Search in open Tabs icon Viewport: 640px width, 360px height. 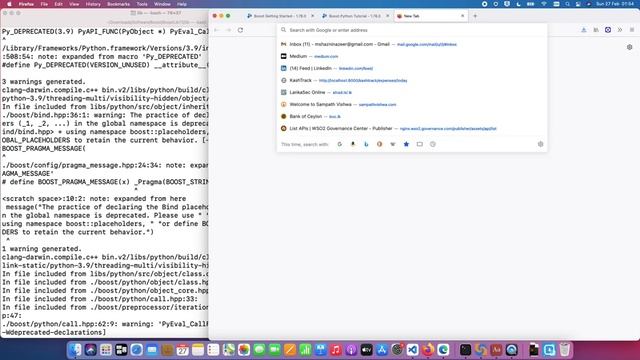(420, 144)
